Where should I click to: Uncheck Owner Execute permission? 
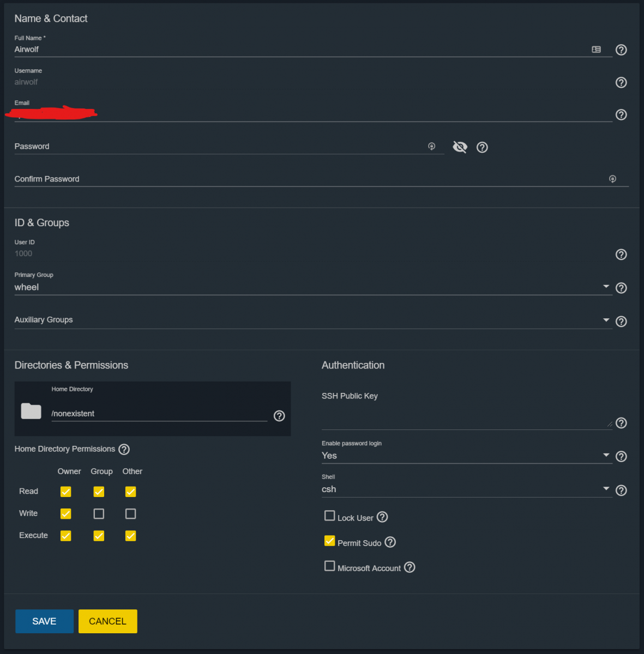[65, 536]
